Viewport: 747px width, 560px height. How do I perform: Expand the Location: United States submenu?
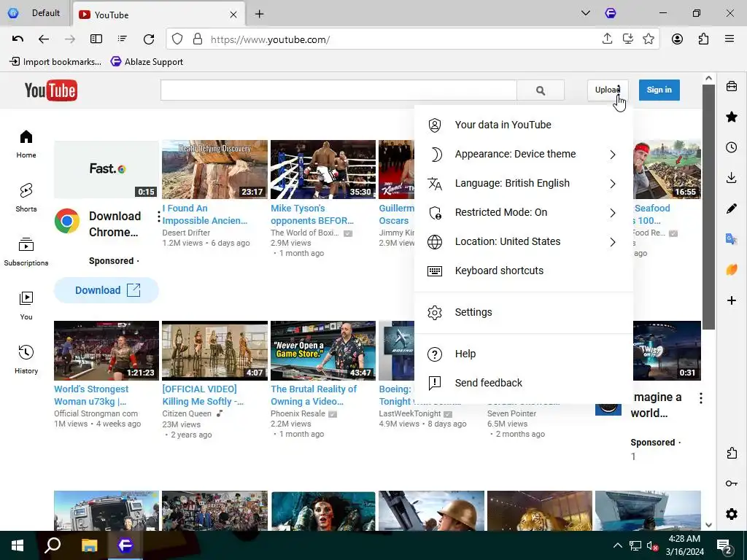[524, 241]
